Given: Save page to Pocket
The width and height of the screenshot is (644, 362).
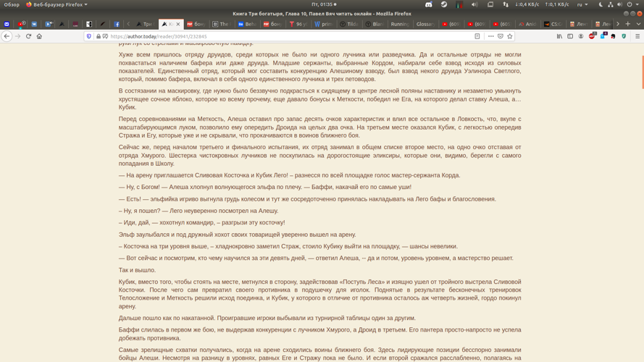Looking at the screenshot, I should tap(501, 36).
